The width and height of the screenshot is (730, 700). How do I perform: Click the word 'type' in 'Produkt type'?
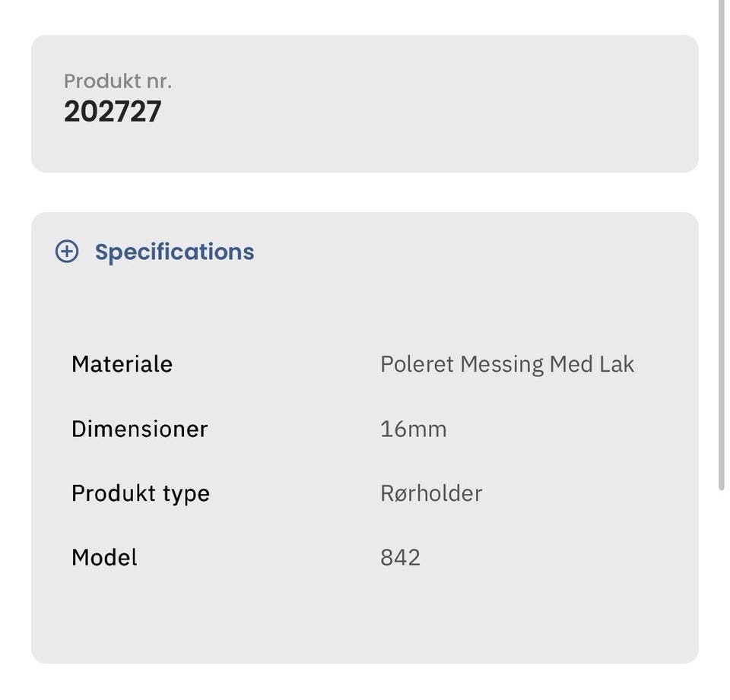coord(186,494)
